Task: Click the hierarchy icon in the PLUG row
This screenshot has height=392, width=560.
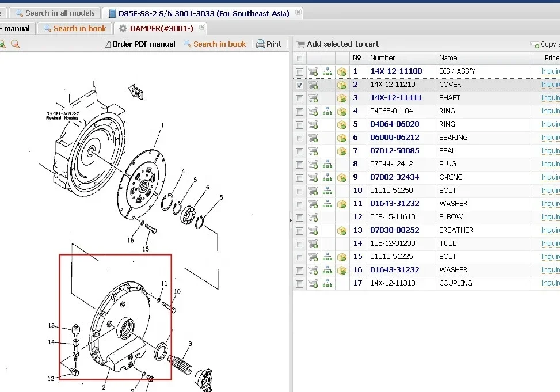Action: point(327,164)
